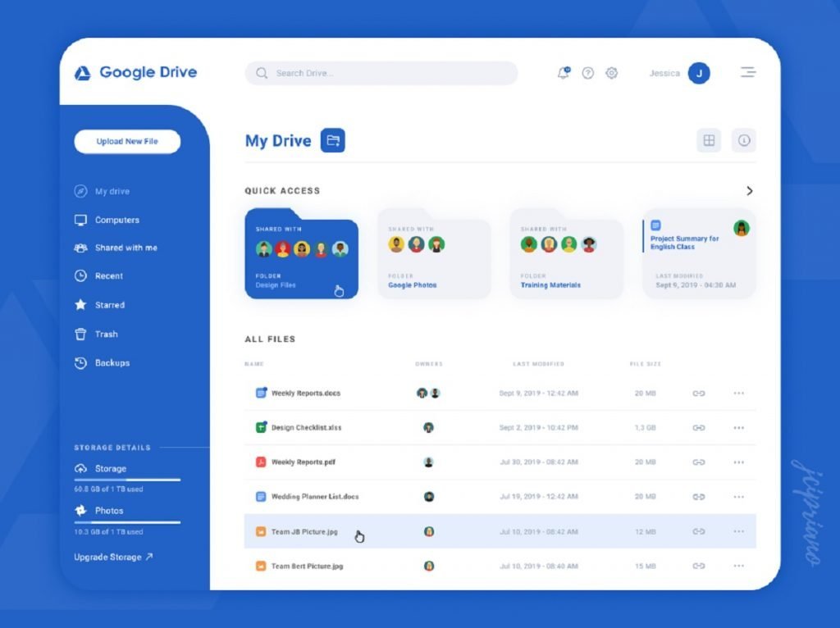Open Backups in the sidebar
This screenshot has height=628, width=840.
102,363
